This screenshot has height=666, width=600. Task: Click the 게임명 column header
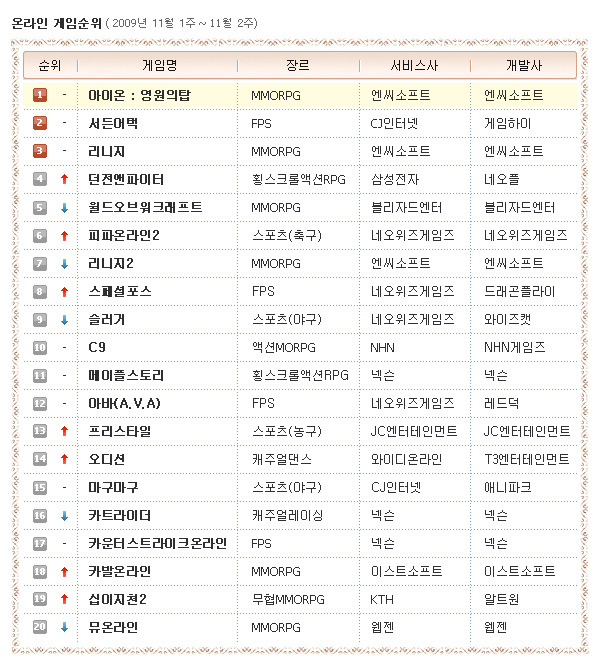[x=160, y=65]
